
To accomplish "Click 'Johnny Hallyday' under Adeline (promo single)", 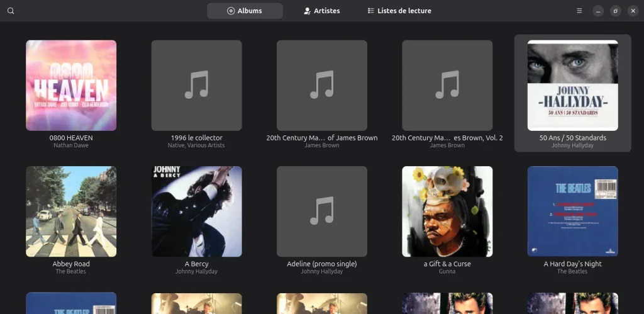I will click(322, 271).
